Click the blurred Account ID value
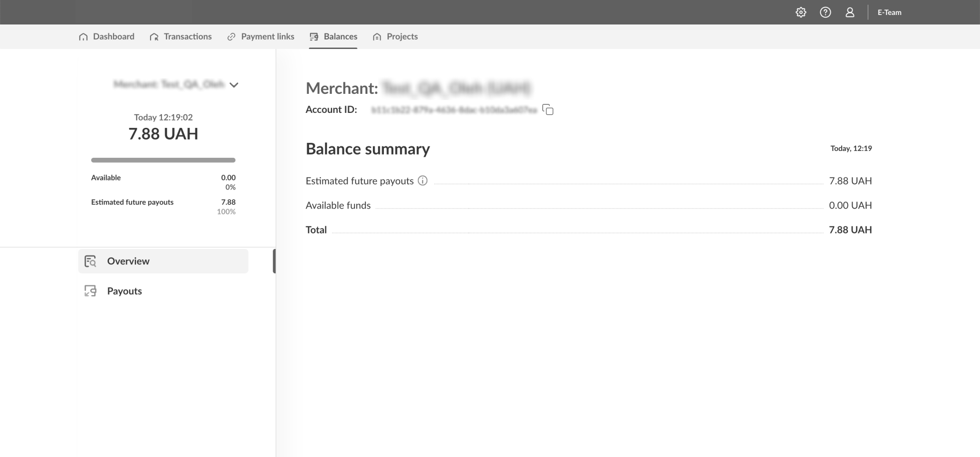Screen dimensions: 980x457 pos(454,110)
